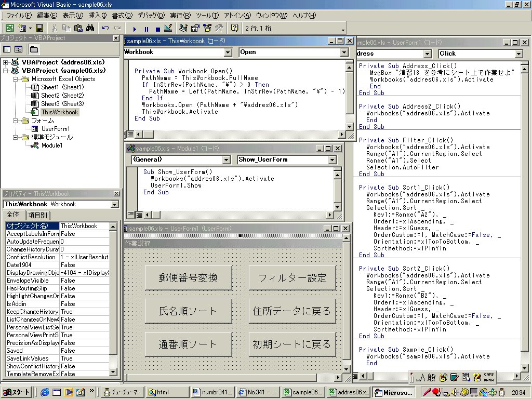Click the Save icon in toolbar
Viewport: 532px width, 399px height.
[x=39, y=28]
